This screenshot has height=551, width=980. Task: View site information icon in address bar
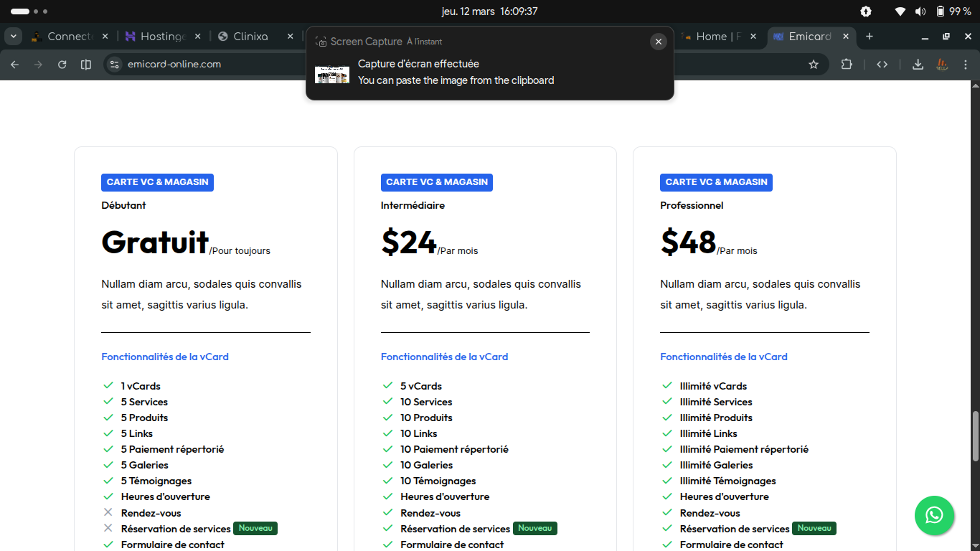point(114,65)
